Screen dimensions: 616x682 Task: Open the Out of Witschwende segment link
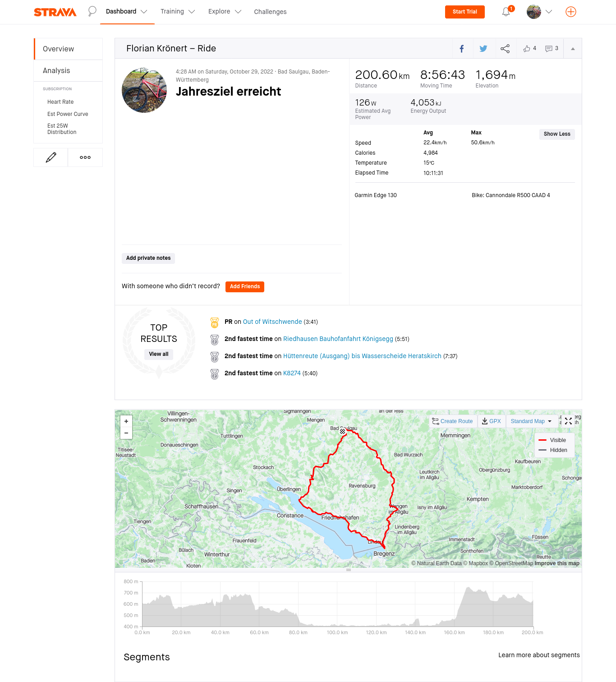pyautogui.click(x=272, y=322)
